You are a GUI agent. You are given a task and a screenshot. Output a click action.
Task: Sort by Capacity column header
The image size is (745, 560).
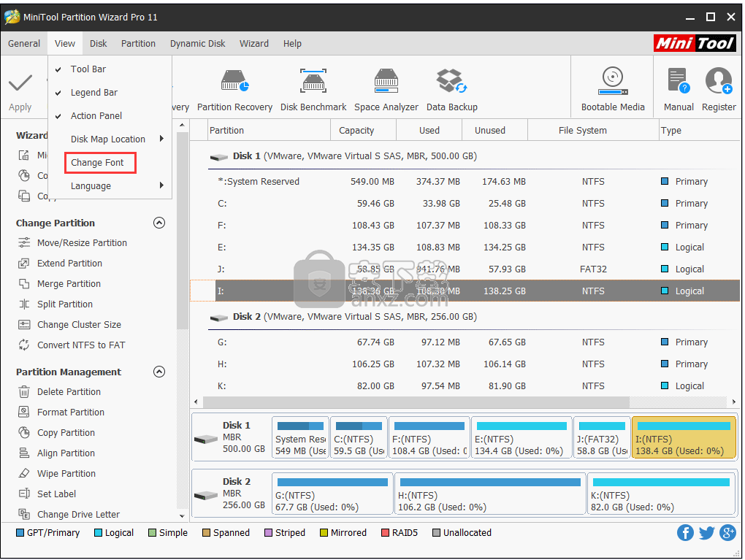[363, 130]
